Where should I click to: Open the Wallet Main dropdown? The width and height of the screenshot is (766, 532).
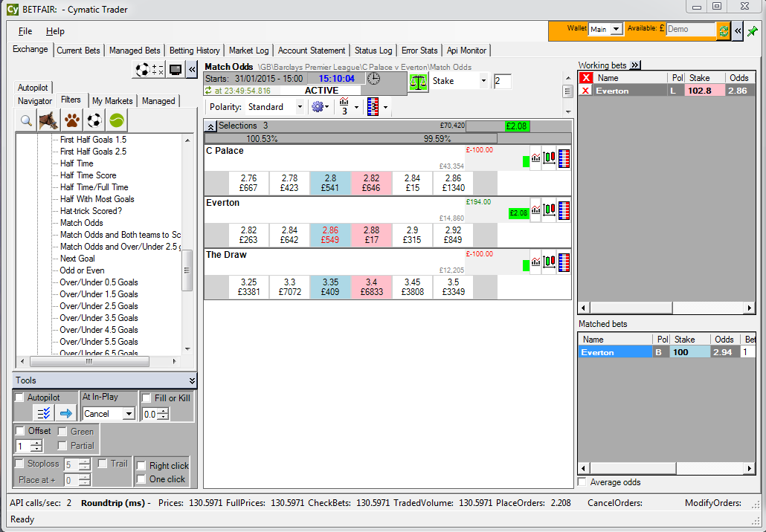pyautogui.click(x=617, y=29)
